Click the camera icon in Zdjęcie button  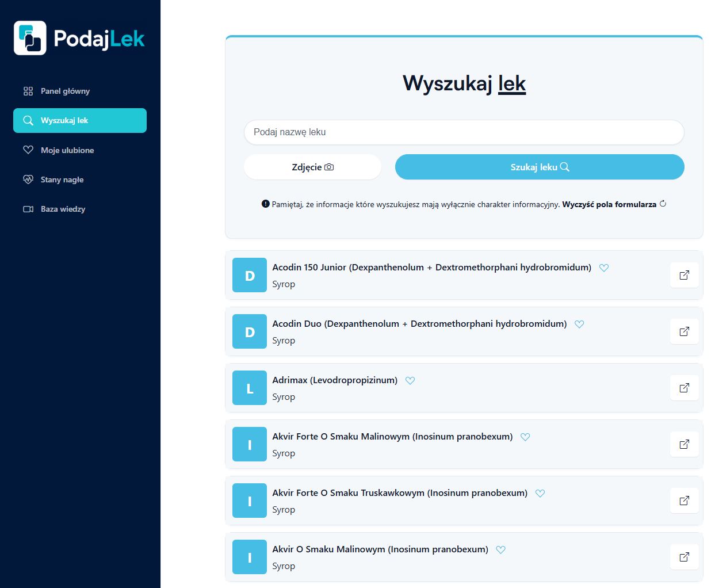click(329, 167)
